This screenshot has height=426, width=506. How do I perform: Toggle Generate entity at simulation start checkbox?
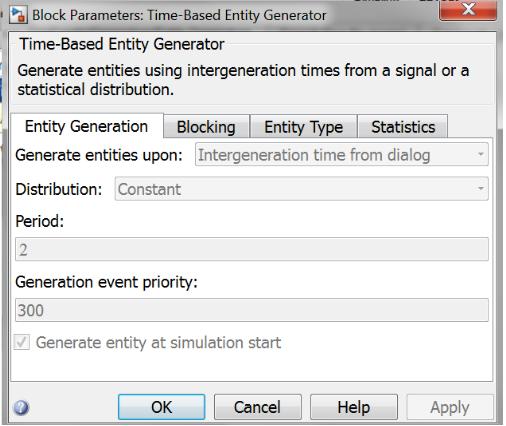click(x=22, y=342)
